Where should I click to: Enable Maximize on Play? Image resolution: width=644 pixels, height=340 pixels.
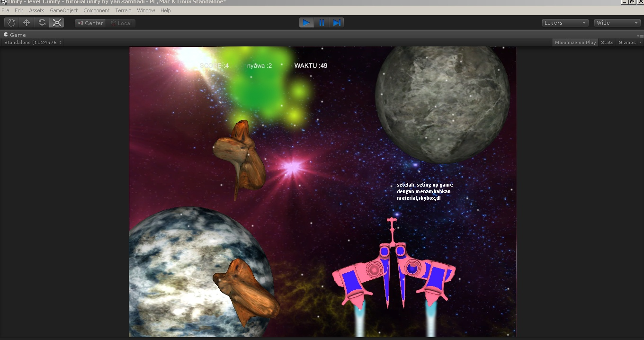(575, 42)
